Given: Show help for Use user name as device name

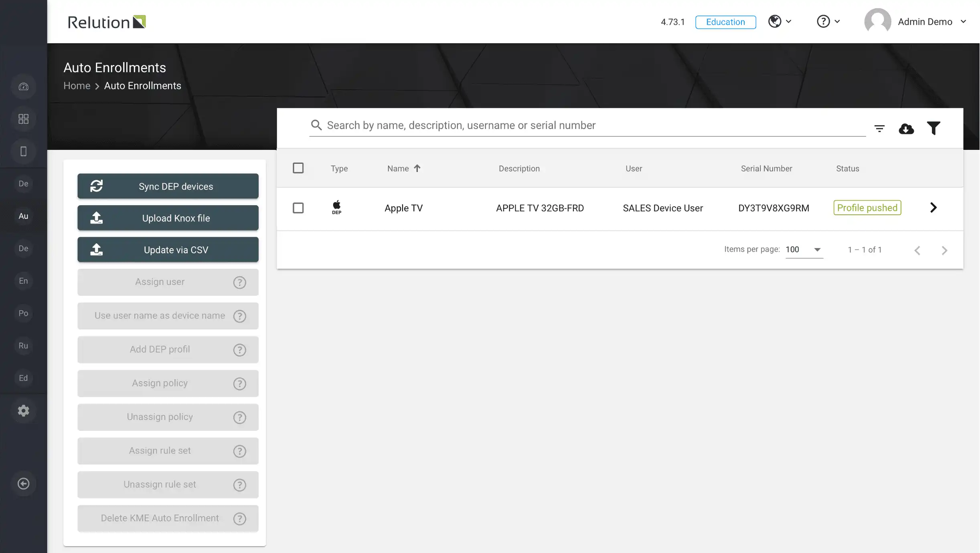Looking at the screenshot, I should tap(239, 316).
